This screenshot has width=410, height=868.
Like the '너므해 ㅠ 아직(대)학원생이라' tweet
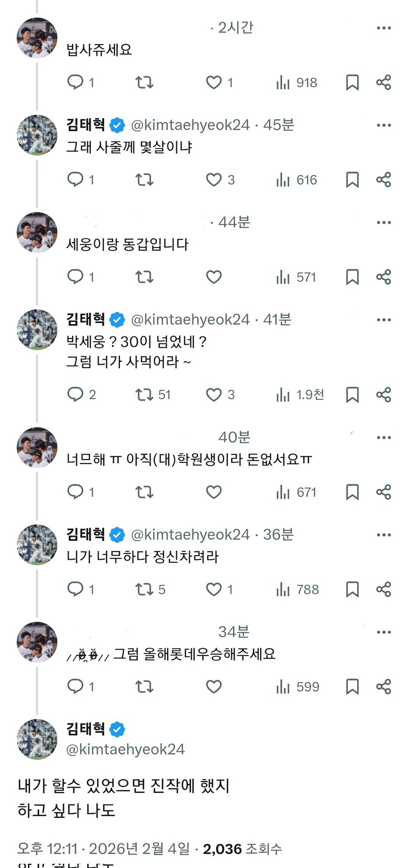[214, 492]
